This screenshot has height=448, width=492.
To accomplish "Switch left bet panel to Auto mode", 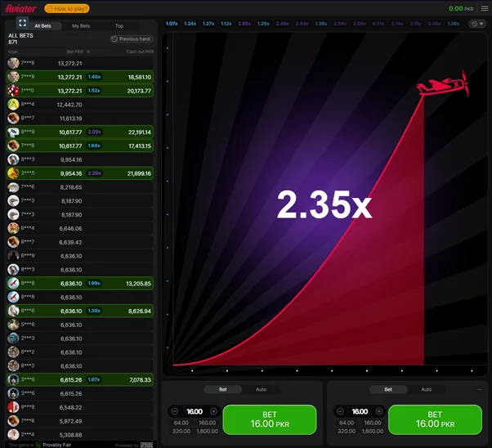I will click(x=261, y=389).
